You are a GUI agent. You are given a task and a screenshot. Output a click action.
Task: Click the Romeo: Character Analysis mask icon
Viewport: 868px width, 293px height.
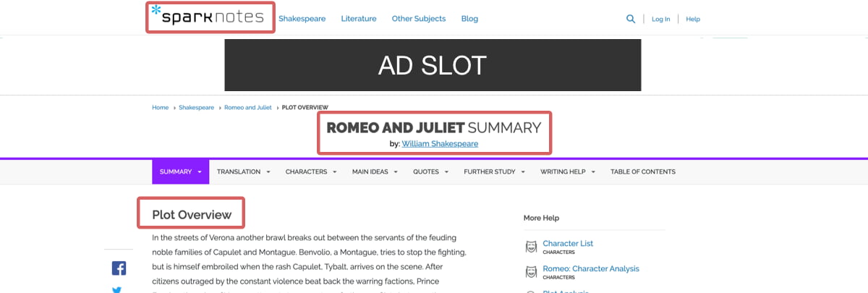click(x=531, y=272)
